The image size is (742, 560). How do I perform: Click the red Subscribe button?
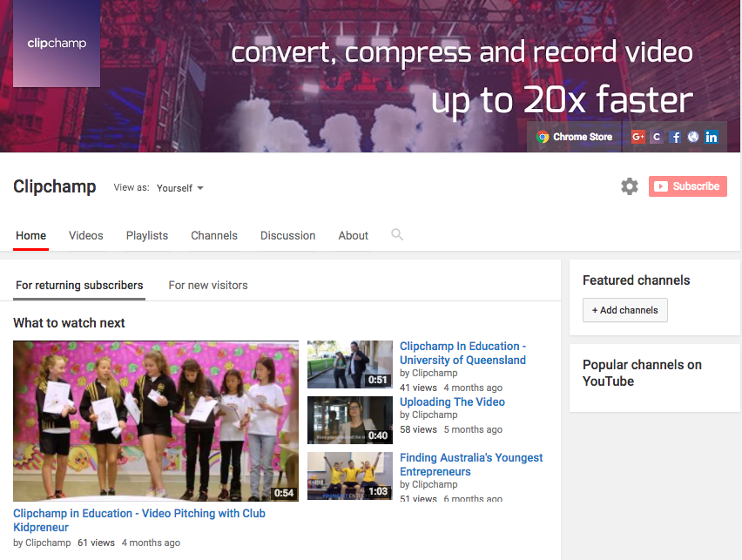click(x=688, y=186)
